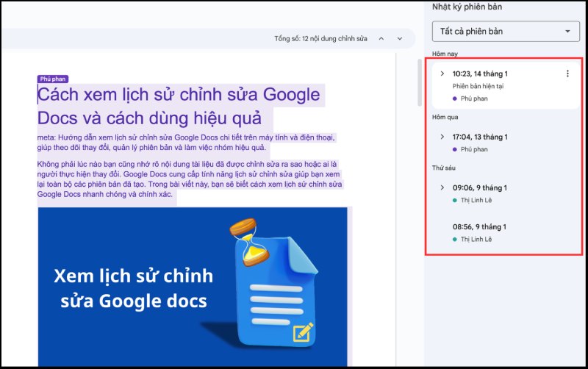
Task: Open more actions menu for 10:23 version
Action: [x=567, y=74]
